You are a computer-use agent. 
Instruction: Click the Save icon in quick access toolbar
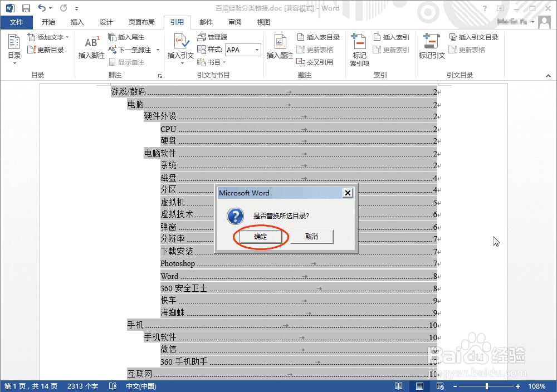(x=26, y=8)
